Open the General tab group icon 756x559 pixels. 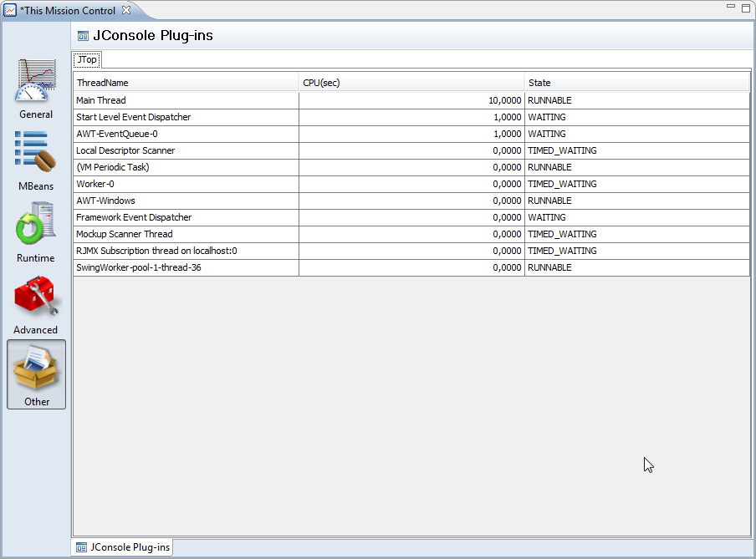click(36, 80)
